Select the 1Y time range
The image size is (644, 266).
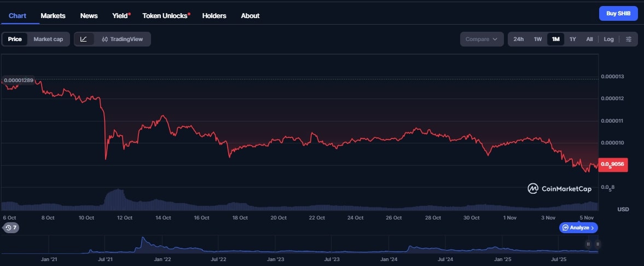click(572, 39)
